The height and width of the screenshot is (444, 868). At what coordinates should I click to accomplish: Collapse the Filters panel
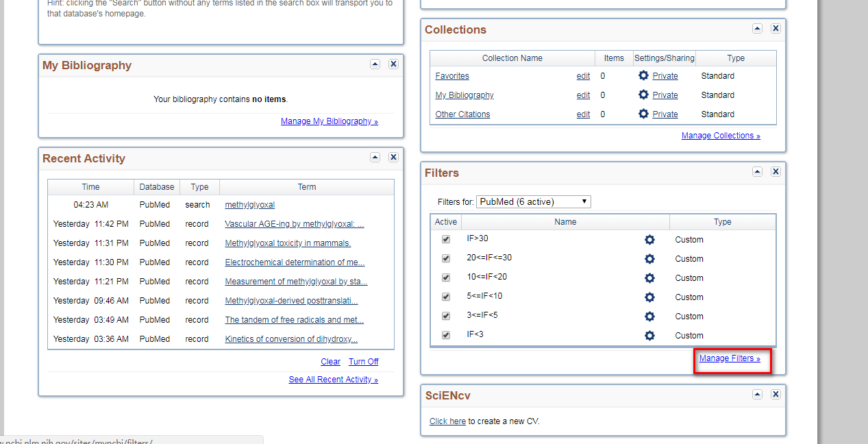tap(757, 172)
